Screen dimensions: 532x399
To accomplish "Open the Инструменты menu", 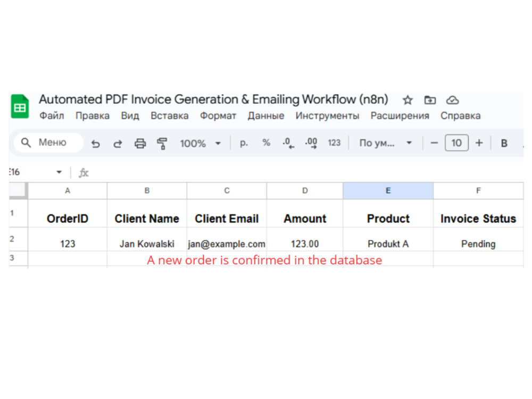I will (327, 115).
